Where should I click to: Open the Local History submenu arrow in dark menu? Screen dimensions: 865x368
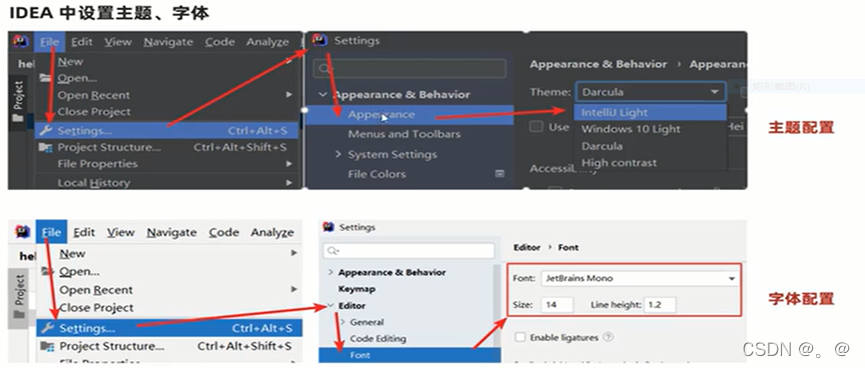tap(289, 183)
